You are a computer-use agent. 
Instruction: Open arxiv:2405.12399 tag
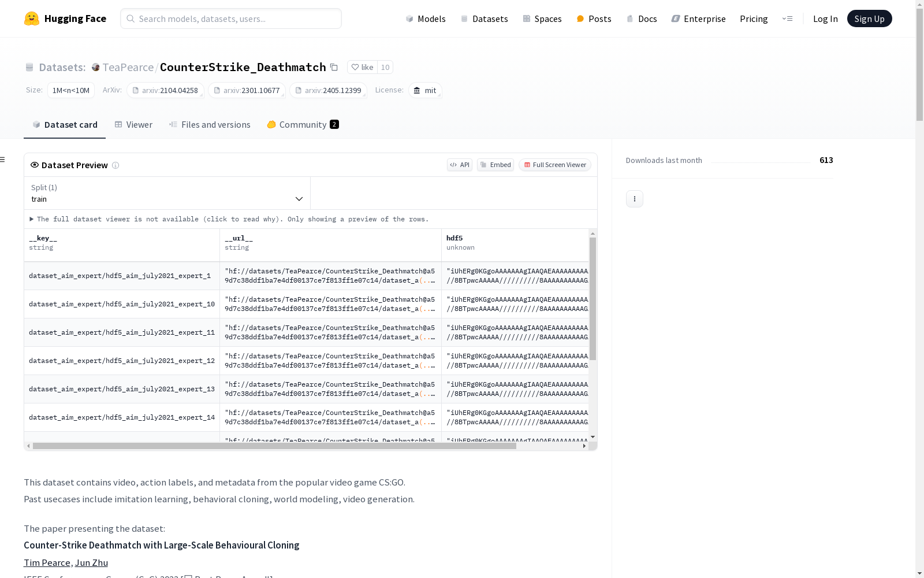coord(328,90)
